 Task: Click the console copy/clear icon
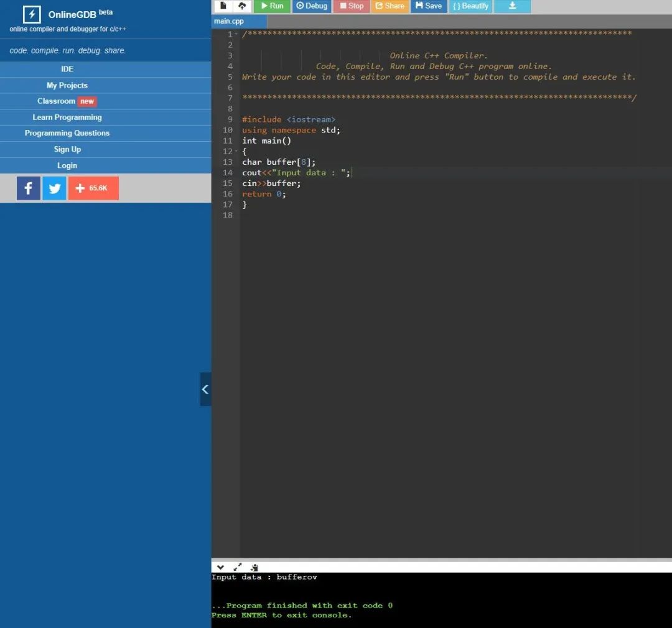254,567
